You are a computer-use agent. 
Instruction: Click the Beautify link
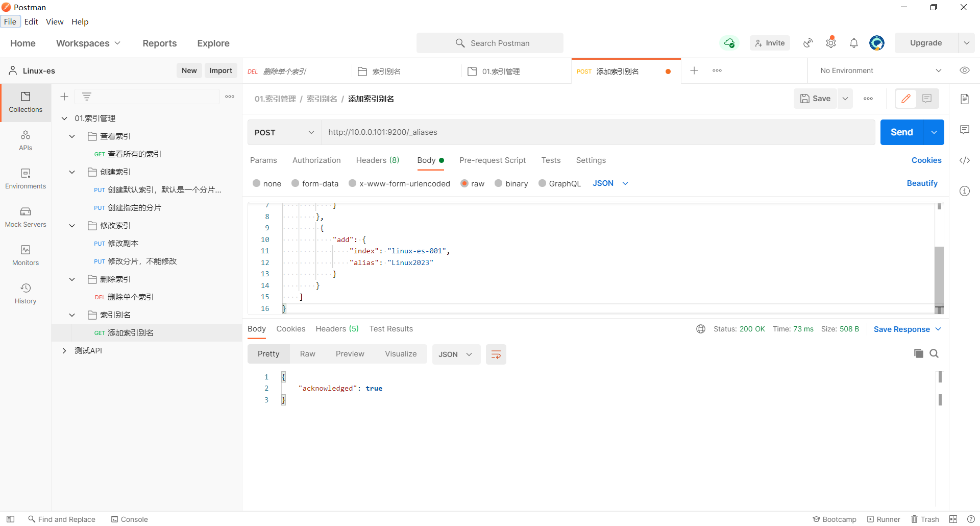pos(922,183)
